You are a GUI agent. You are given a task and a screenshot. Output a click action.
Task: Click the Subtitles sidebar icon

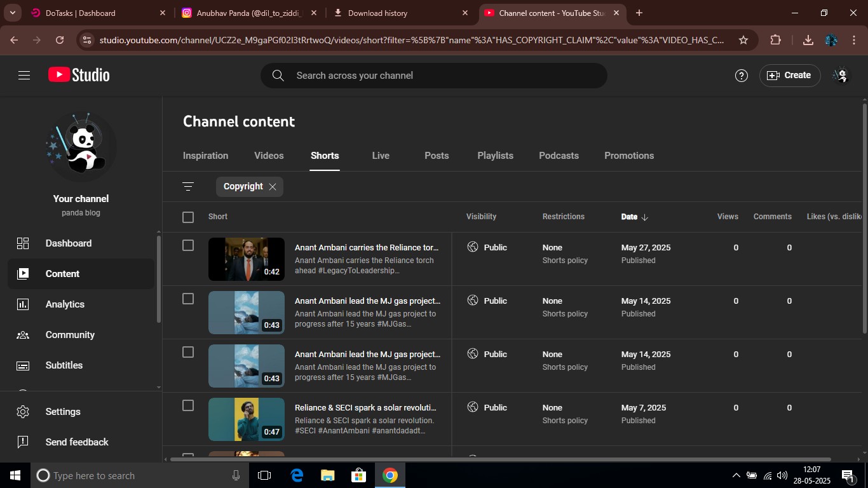[x=23, y=365]
